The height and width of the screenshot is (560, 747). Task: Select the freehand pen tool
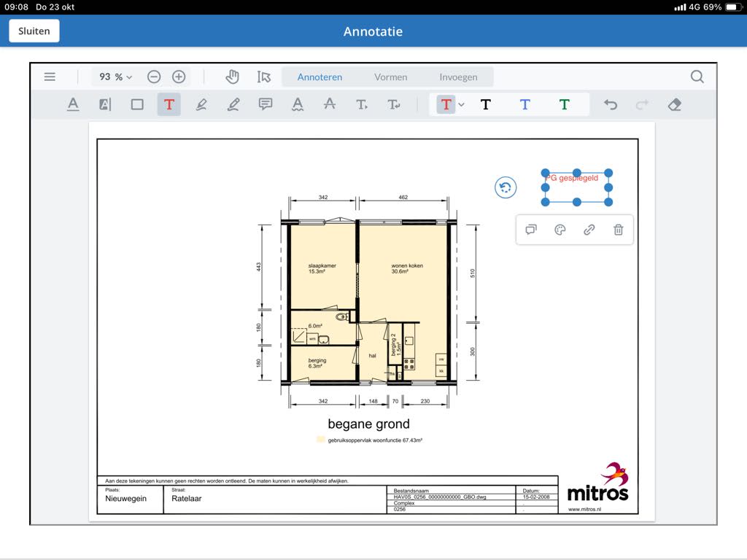pos(233,104)
